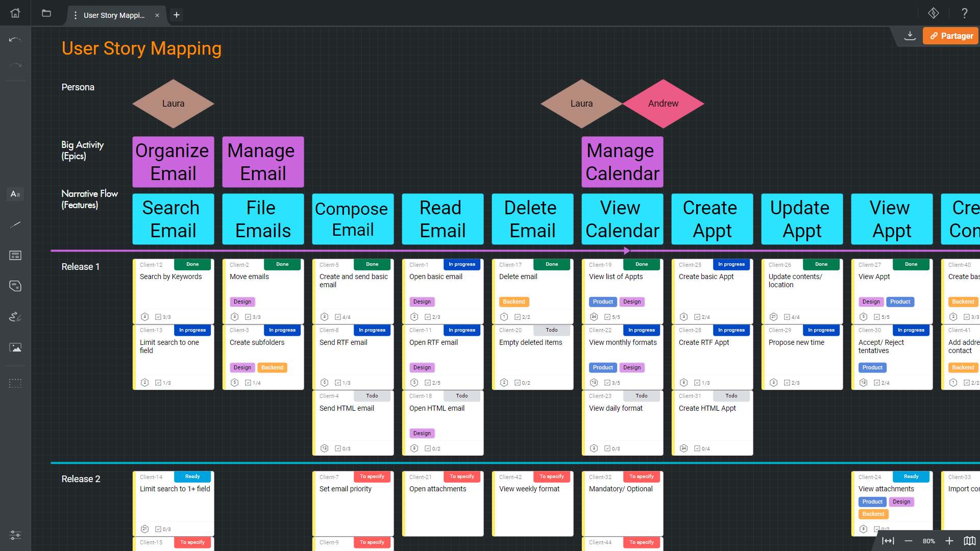Open options menu on User Story Mapping tab
The image size is (980, 551).
[x=76, y=15]
